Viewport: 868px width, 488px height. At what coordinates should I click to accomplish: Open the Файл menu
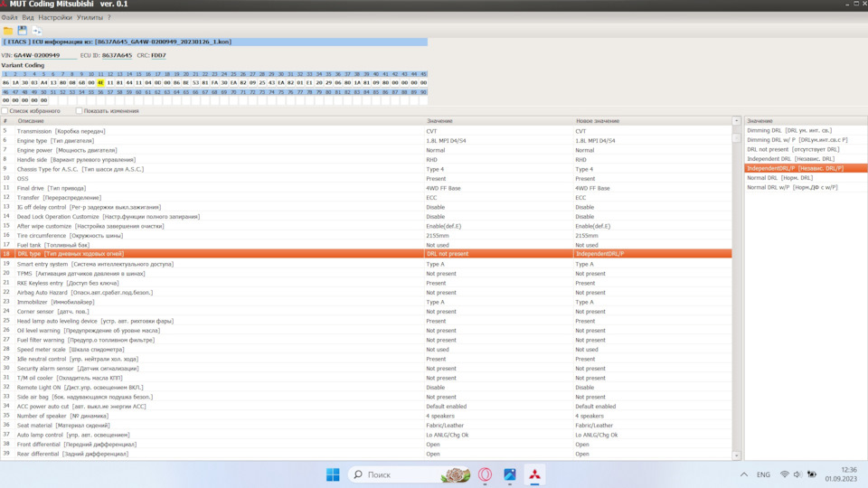click(x=9, y=18)
